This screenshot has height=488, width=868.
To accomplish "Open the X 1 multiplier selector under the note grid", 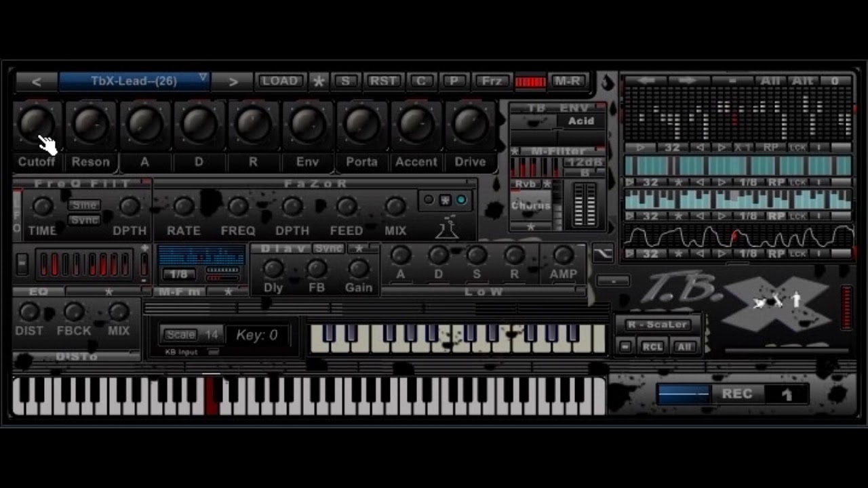I will [x=743, y=147].
